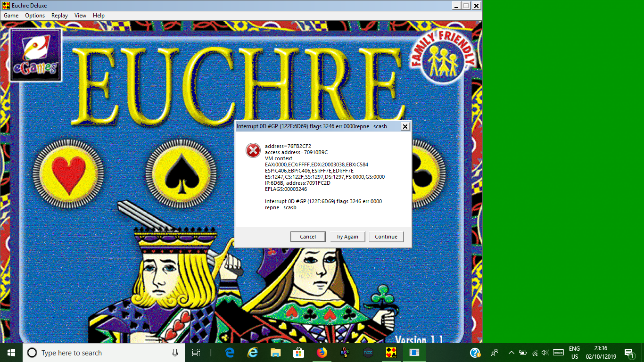
Task: Open the Replay menu
Action: tap(60, 16)
